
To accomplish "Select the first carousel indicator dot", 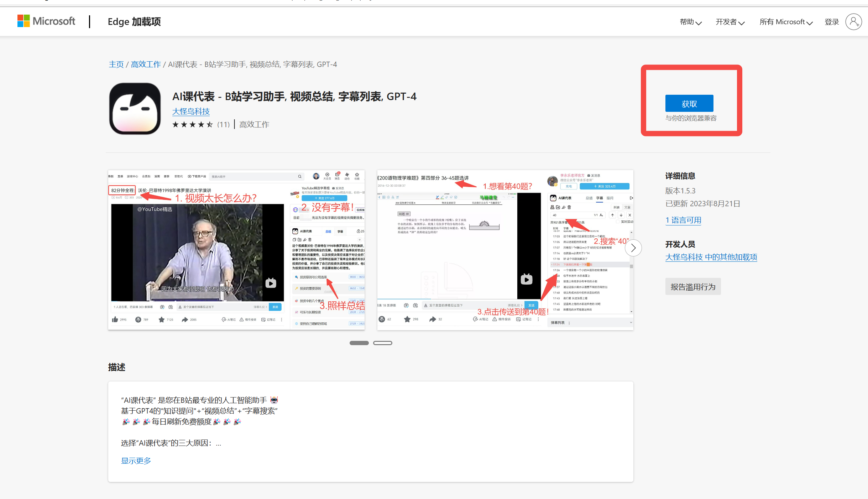I will pos(359,343).
